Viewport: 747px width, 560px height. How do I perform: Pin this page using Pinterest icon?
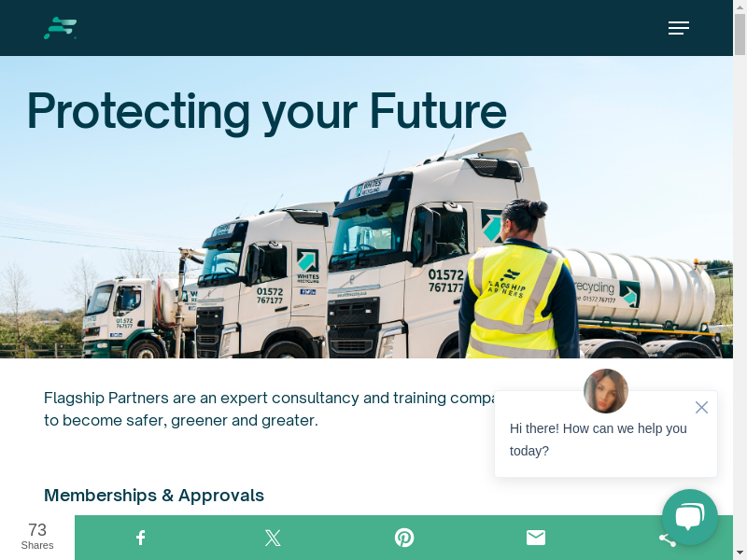[x=403, y=538]
